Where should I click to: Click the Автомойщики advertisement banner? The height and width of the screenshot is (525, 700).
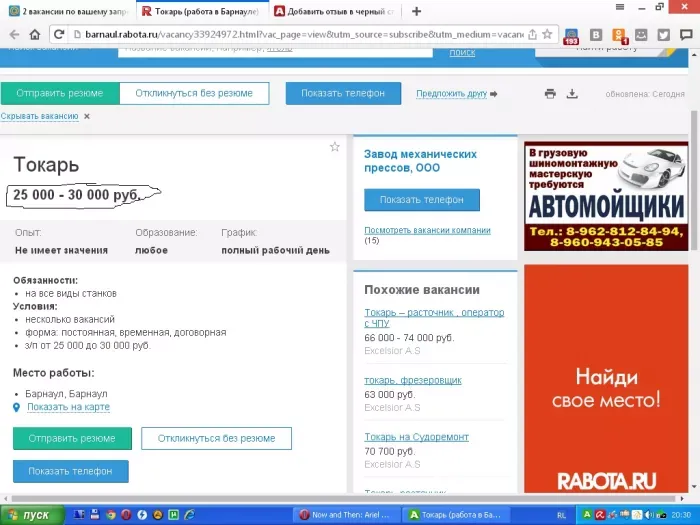pyautogui.click(x=606, y=196)
